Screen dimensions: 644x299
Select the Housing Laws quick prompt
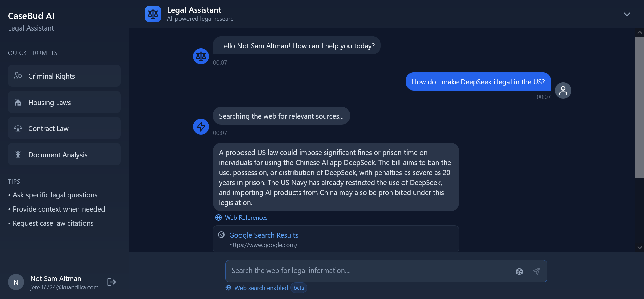(x=64, y=102)
